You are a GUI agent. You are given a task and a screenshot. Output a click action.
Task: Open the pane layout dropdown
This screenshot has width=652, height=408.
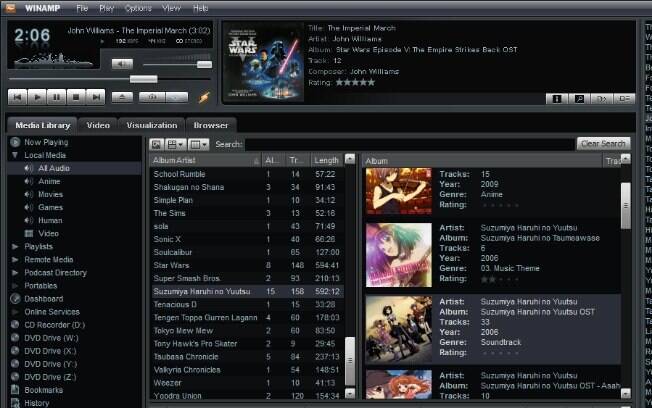(x=175, y=144)
